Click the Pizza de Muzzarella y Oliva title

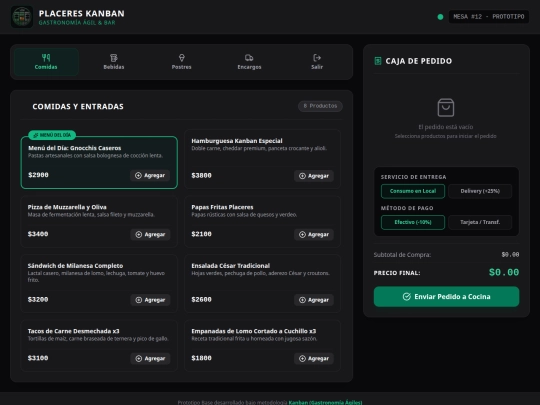coord(67,207)
